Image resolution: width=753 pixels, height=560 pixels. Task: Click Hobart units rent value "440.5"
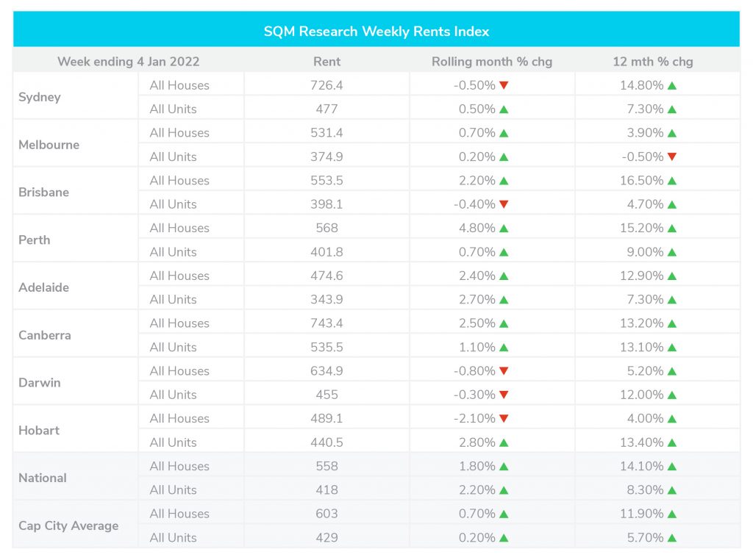click(326, 442)
